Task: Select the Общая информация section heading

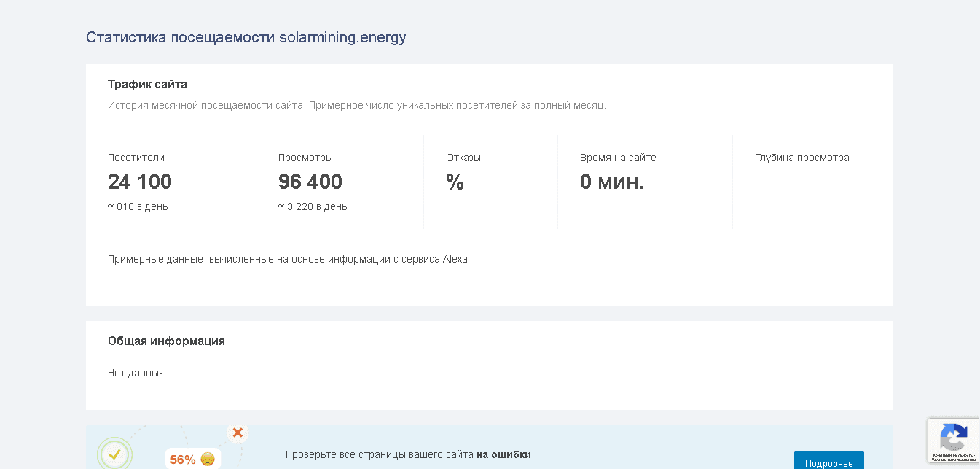Action: [x=166, y=341]
